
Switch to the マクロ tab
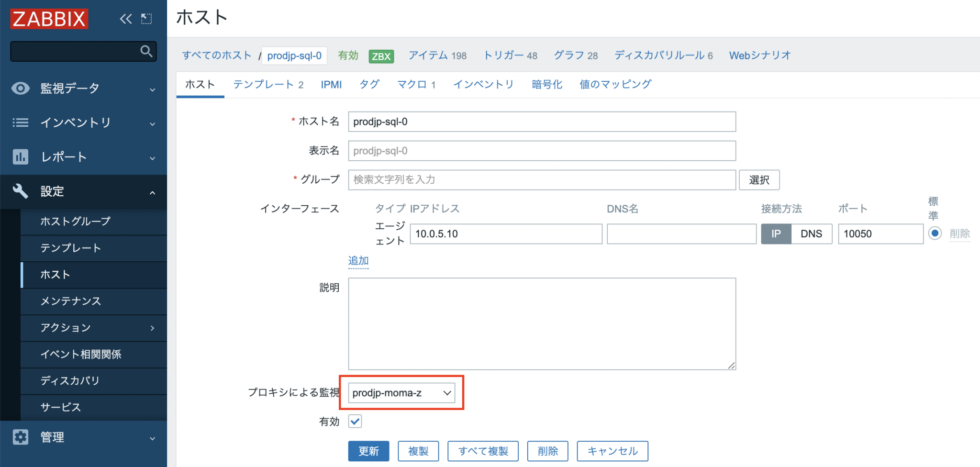tap(416, 84)
